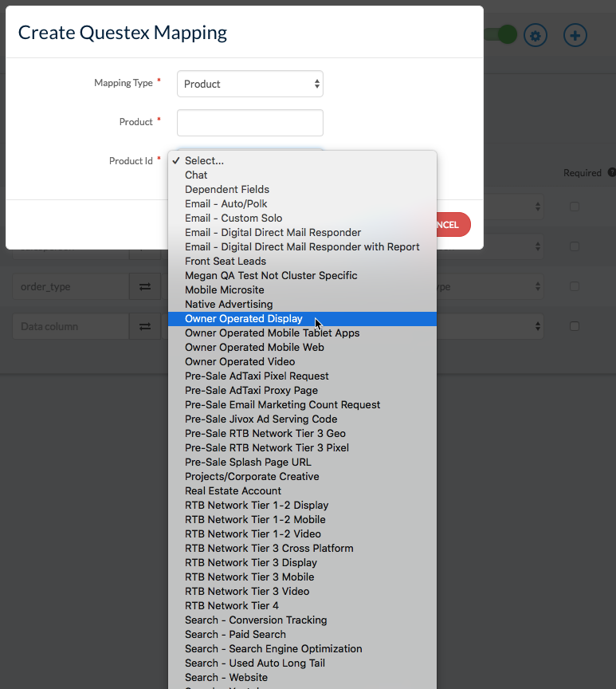Select RTB Network Tier 1-2 Display
The image size is (616, 689).
pos(302,506)
